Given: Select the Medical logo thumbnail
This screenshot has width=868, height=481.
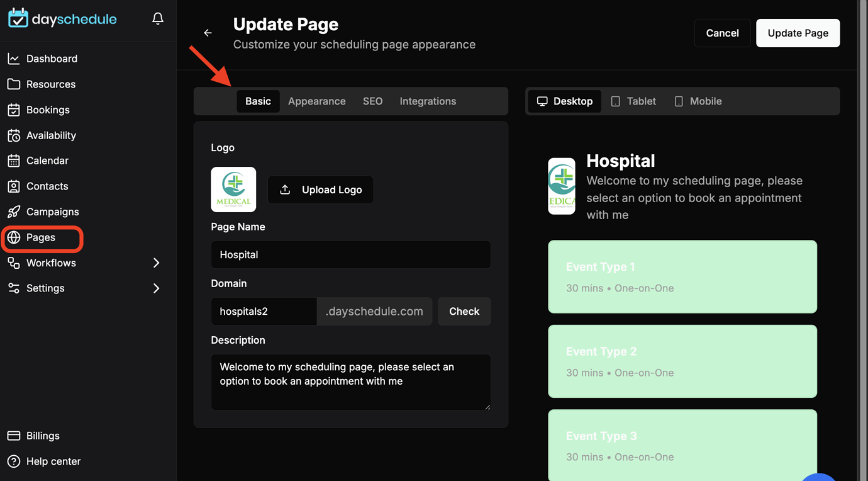Looking at the screenshot, I should pos(233,189).
